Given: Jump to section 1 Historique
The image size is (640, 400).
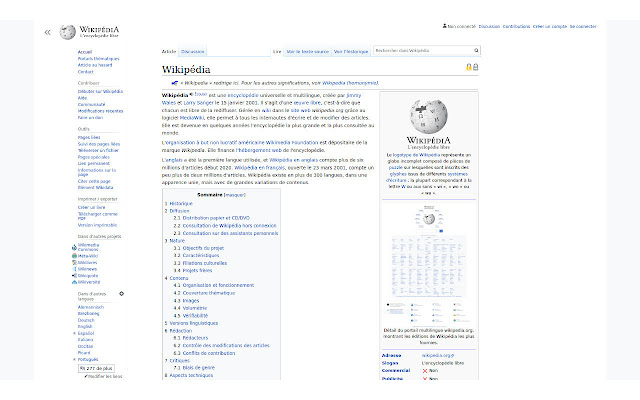Looking at the screenshot, I should (181, 203).
